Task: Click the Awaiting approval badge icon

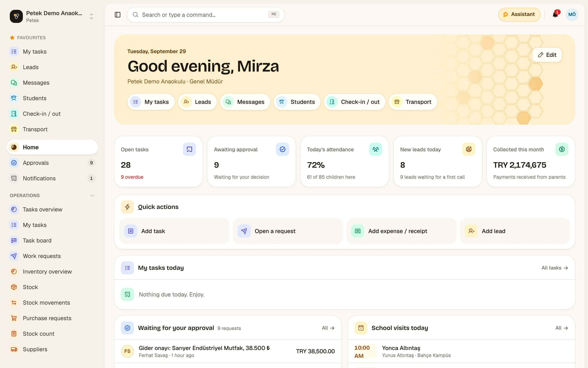Action: click(x=282, y=149)
